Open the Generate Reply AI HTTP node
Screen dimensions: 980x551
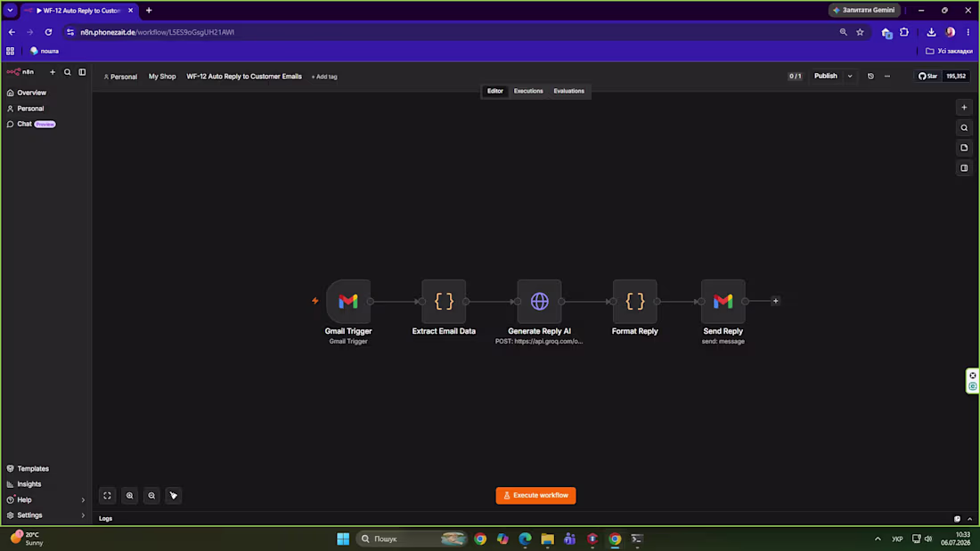coord(539,301)
